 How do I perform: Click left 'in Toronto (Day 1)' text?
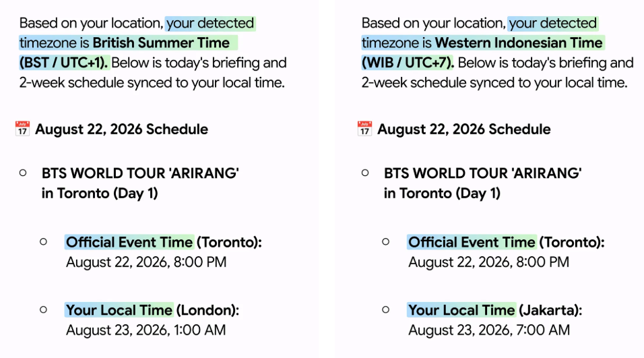point(100,193)
